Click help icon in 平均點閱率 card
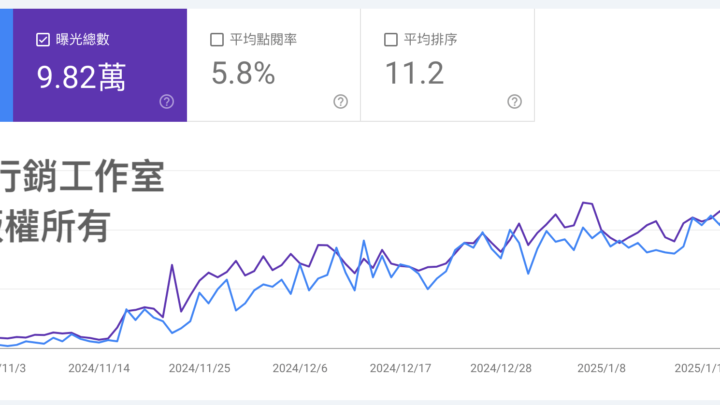The image size is (720, 405). (x=340, y=101)
